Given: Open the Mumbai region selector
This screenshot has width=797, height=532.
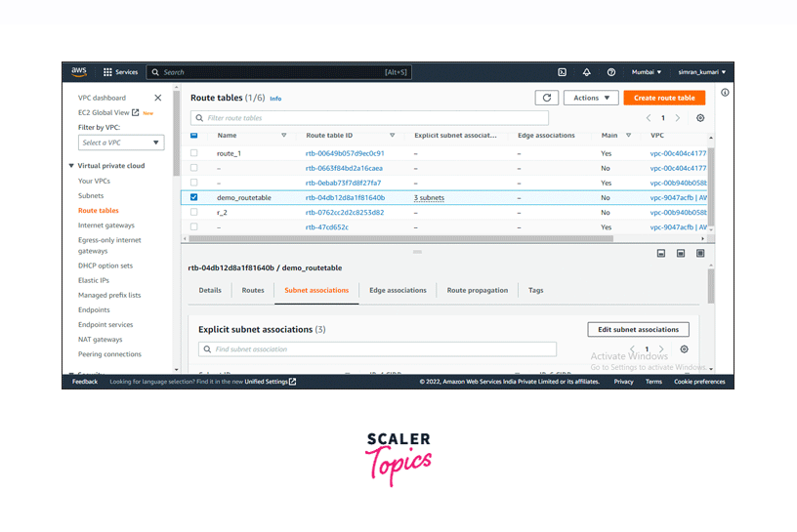Looking at the screenshot, I should tap(646, 72).
